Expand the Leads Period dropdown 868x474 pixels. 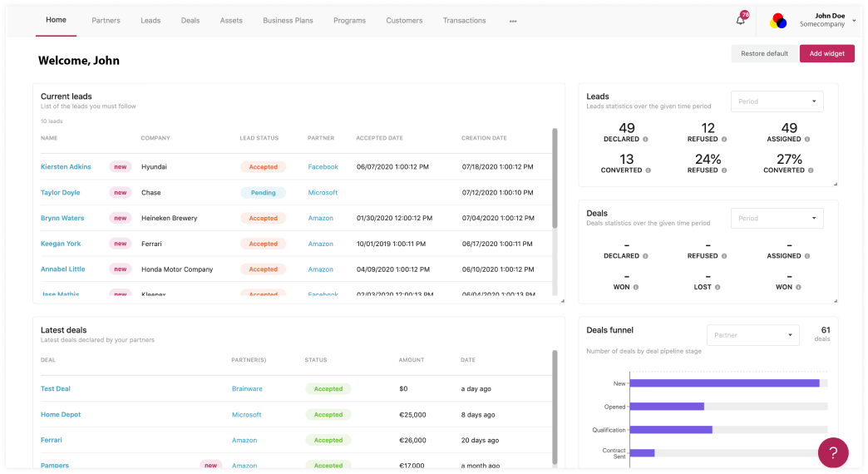click(777, 101)
